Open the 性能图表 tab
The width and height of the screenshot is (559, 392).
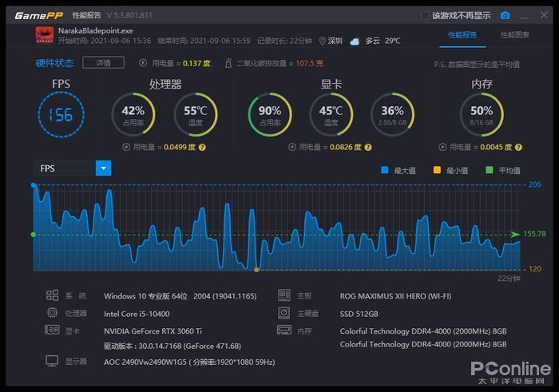click(514, 35)
